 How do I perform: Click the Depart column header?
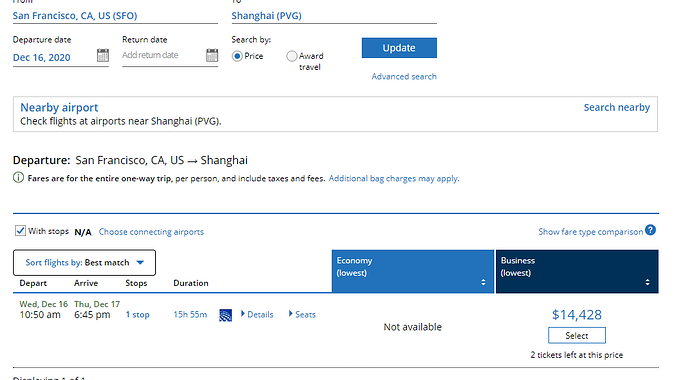(33, 283)
